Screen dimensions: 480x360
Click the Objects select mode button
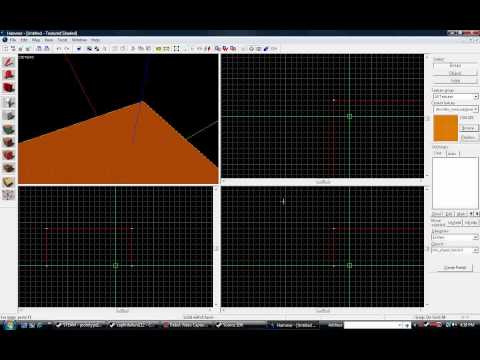click(455, 73)
